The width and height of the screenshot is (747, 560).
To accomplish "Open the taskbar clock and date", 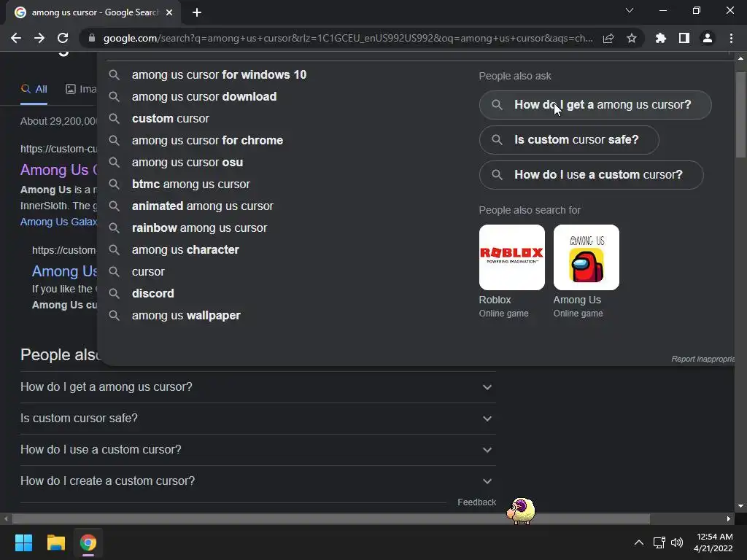I will [713, 542].
